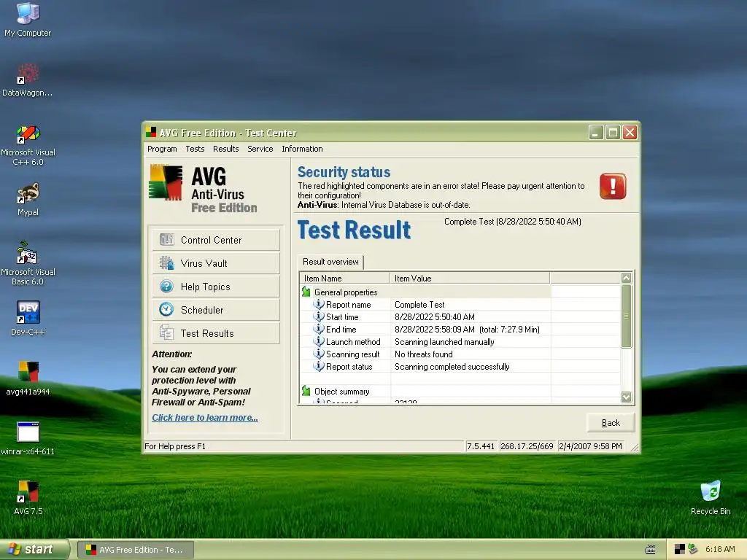Click the keyboard icon on the taskbar
Viewport: 747px width, 560px height.
pos(650,550)
